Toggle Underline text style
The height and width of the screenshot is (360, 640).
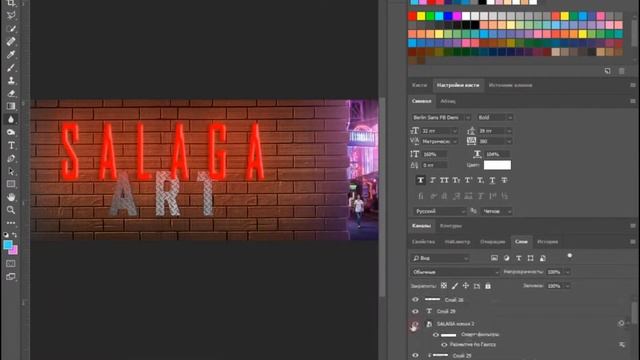click(x=493, y=180)
